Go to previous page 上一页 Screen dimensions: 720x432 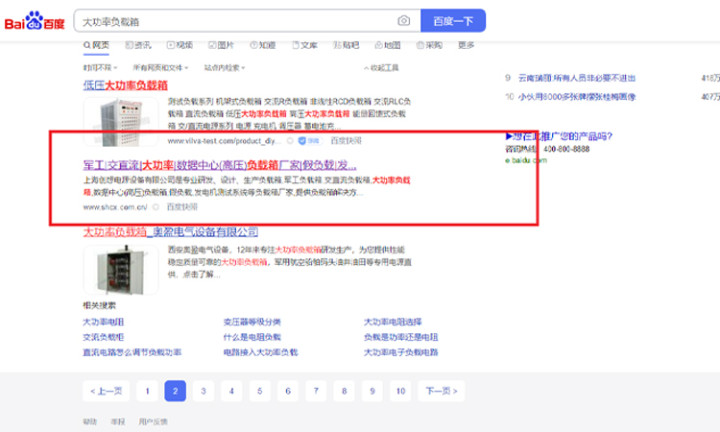tap(106, 391)
